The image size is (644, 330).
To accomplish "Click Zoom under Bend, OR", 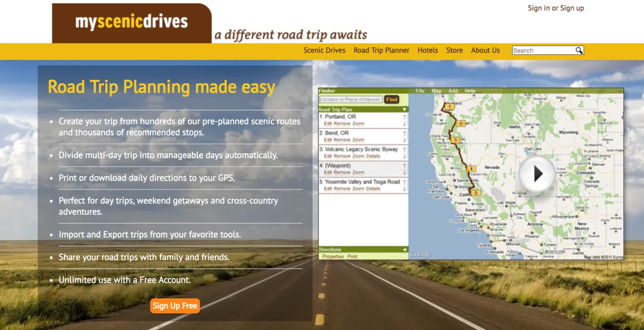I will coord(358,140).
